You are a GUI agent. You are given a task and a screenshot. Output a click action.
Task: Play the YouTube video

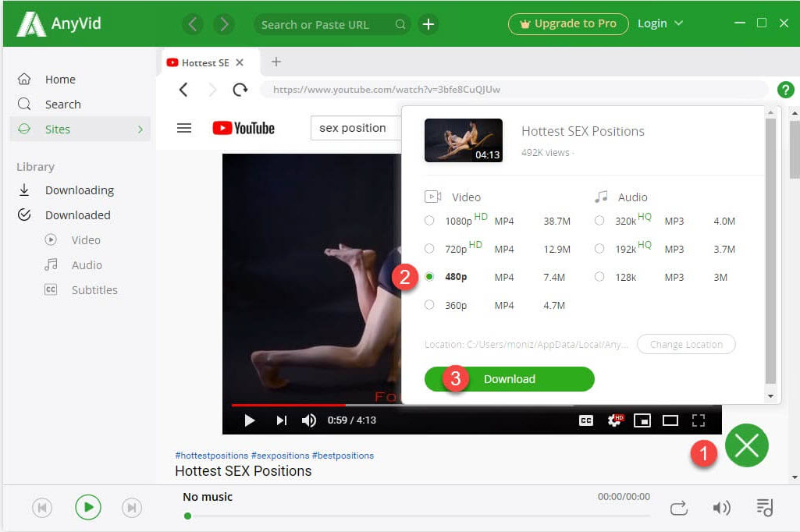(250, 420)
